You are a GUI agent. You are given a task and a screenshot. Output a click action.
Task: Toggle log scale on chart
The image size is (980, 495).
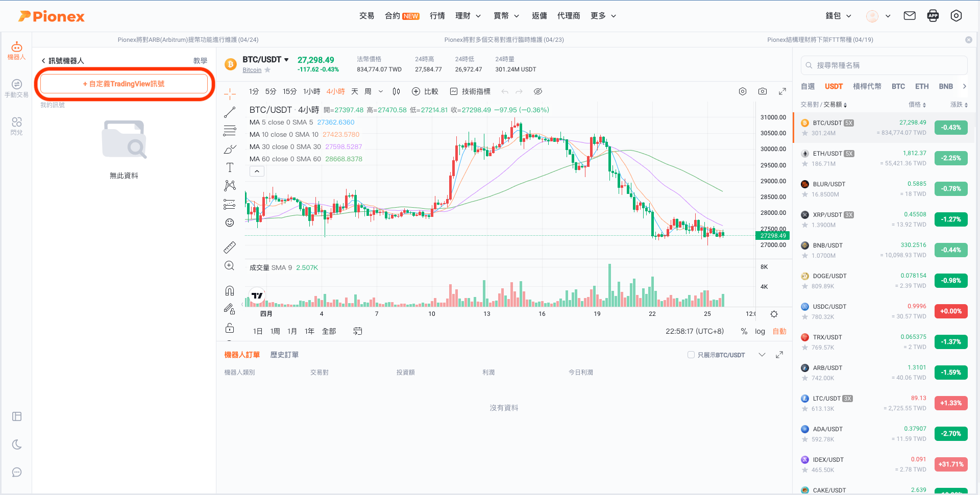(760, 331)
